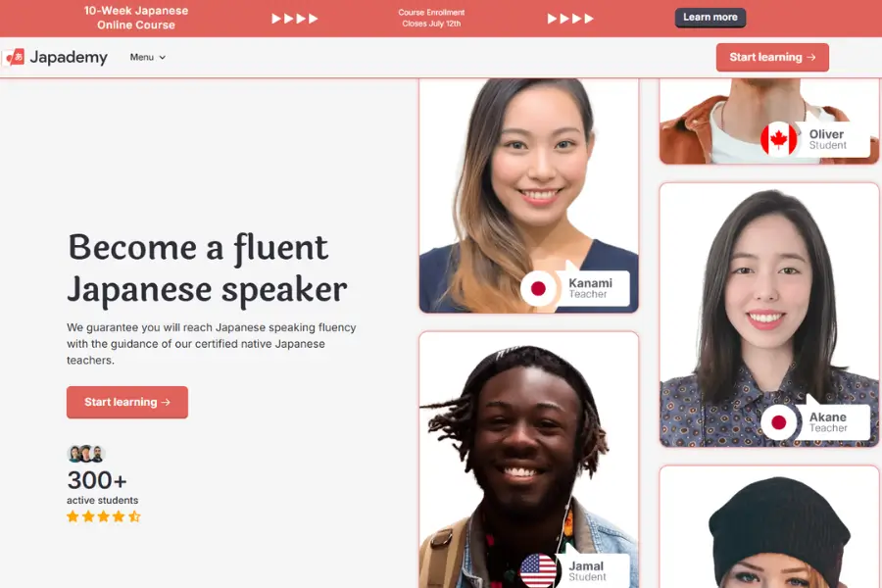Click the five-star rating icons
882x588 pixels.
(104, 516)
